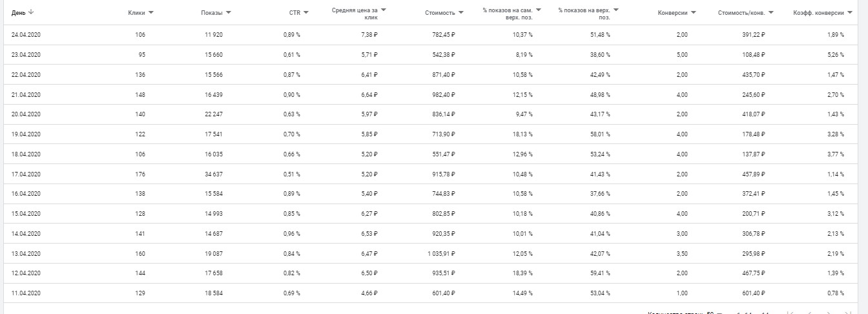Click the 34 637 impressions cell
The height and width of the screenshot is (314, 868).
[212, 174]
